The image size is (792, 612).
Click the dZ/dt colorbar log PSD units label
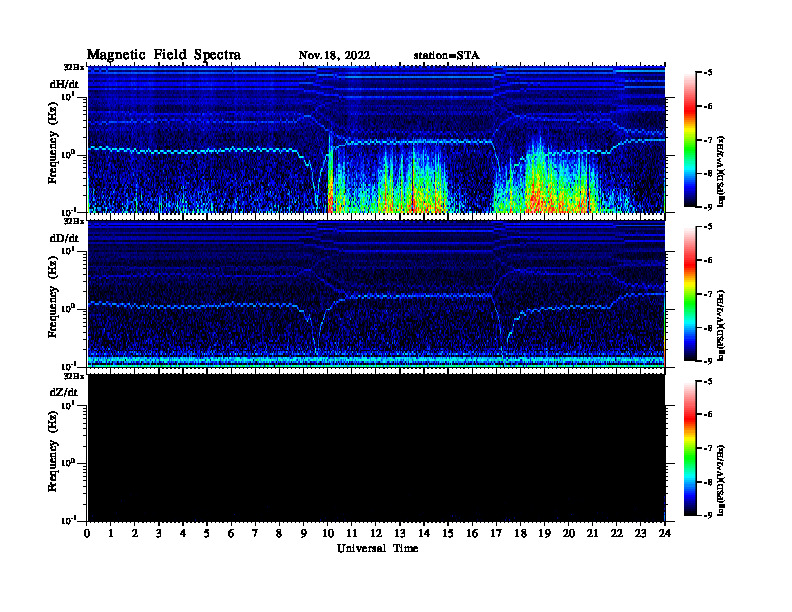pyautogui.click(x=721, y=479)
